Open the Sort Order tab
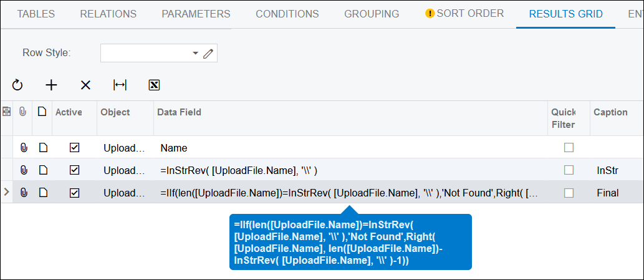Screen dimensions: 644x280 pyautogui.click(x=464, y=14)
